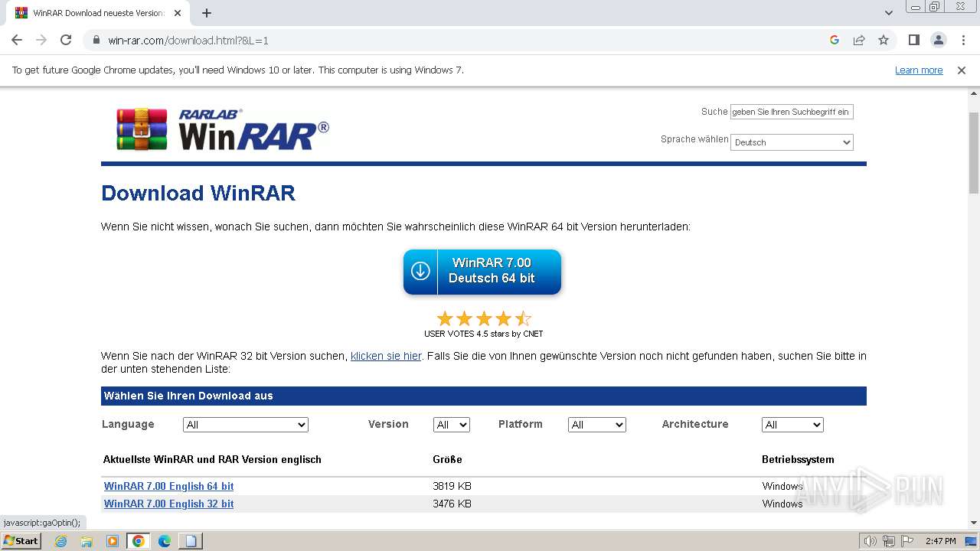Launch Internet Explorer from the taskbar
Viewport: 980px width, 551px height.
[x=60, y=541]
